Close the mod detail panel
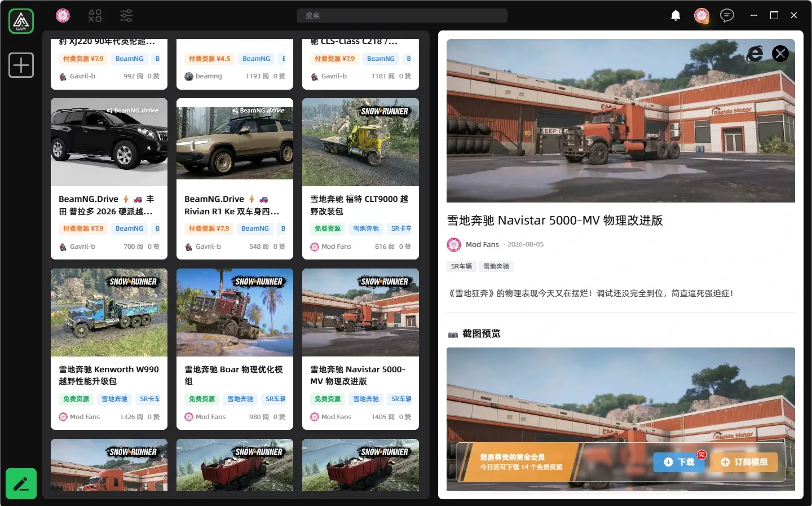 tap(780, 54)
